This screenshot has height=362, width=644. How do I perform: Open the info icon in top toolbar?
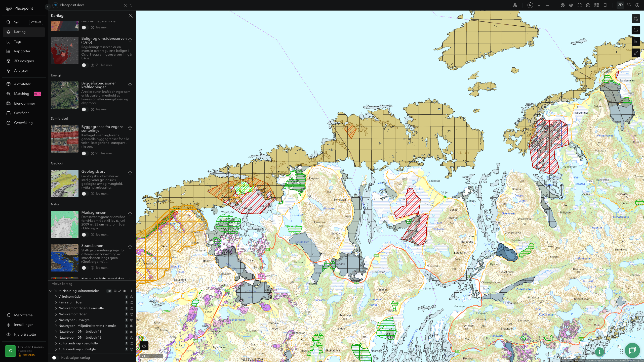click(637, 5)
